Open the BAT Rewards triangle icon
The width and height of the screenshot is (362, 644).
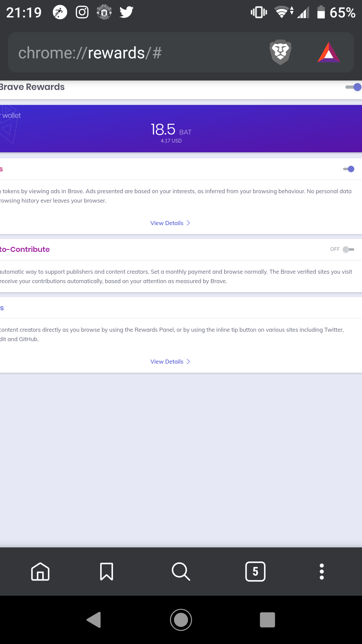click(329, 52)
